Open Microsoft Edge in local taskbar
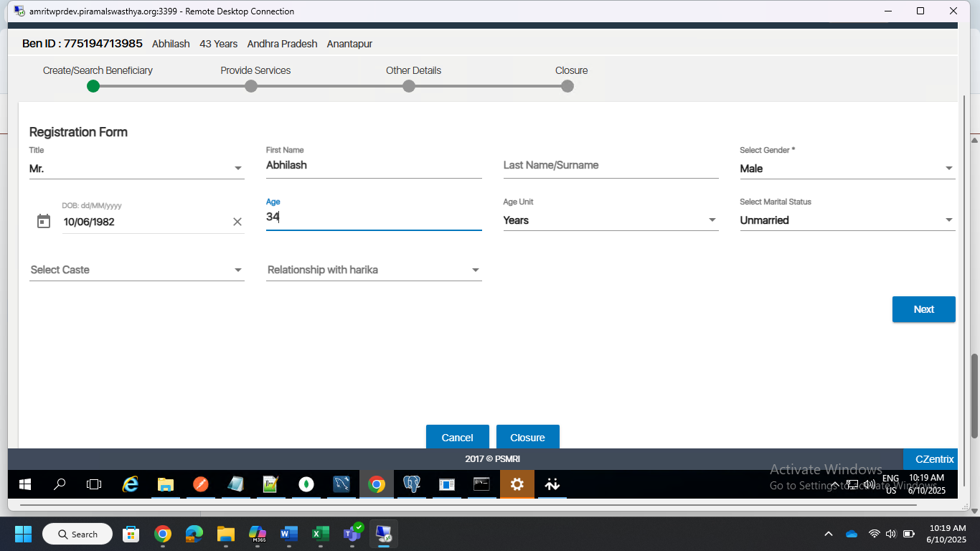Screen dimensions: 980x551 click(x=194, y=534)
